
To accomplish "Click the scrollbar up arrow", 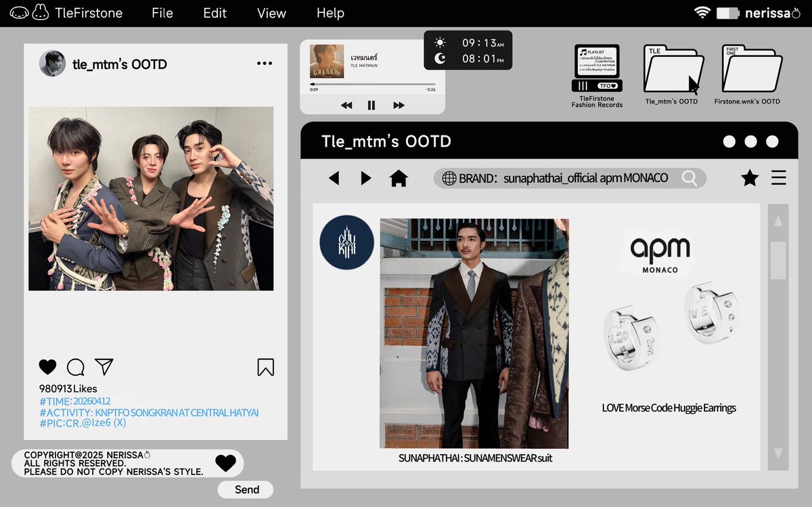I will (778, 221).
